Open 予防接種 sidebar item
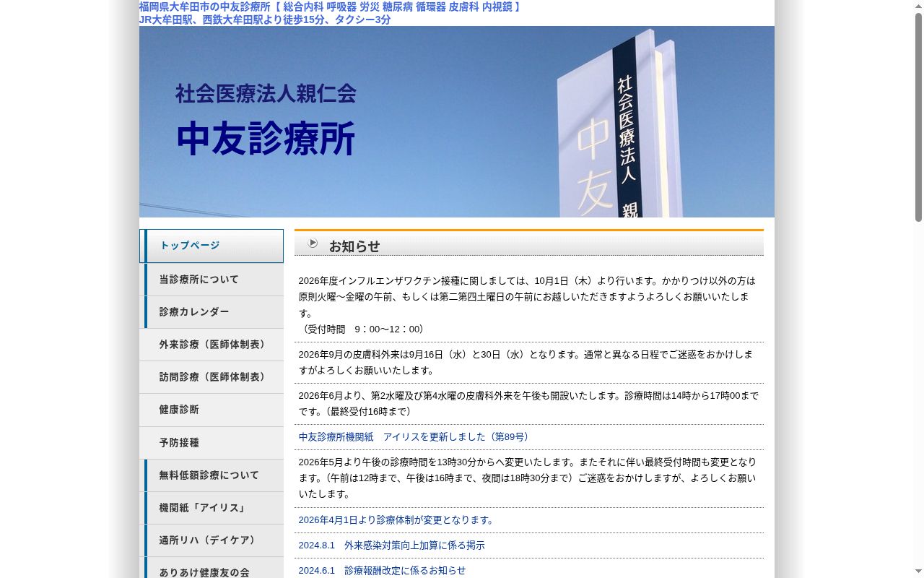The width and height of the screenshot is (924, 578). tap(212, 443)
